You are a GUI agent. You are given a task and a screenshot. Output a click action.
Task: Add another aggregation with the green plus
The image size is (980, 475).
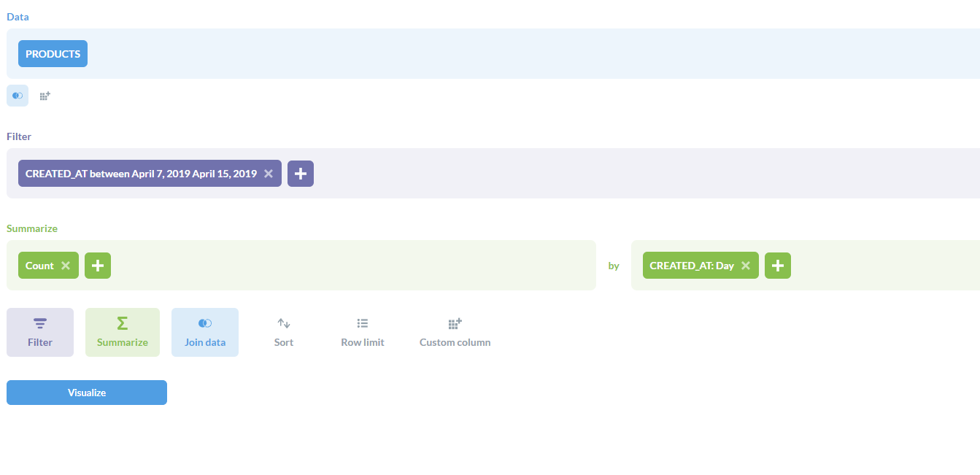click(x=97, y=265)
